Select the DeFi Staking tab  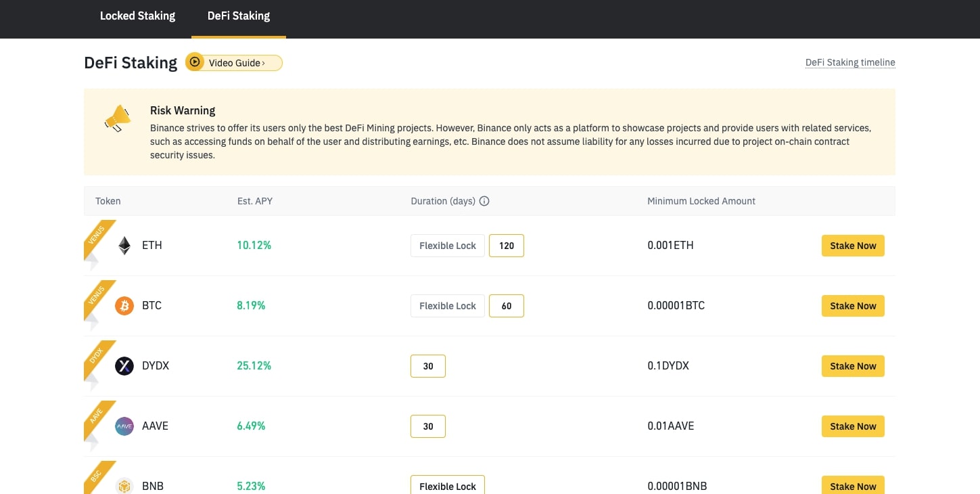click(239, 16)
